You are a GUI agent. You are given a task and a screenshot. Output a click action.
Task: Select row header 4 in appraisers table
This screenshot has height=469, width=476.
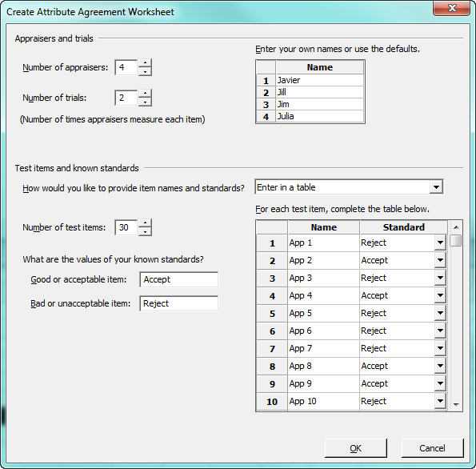266,117
